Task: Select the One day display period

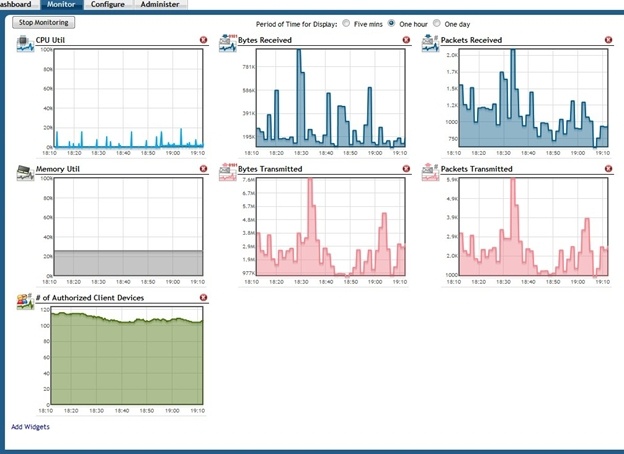Action: [437, 23]
